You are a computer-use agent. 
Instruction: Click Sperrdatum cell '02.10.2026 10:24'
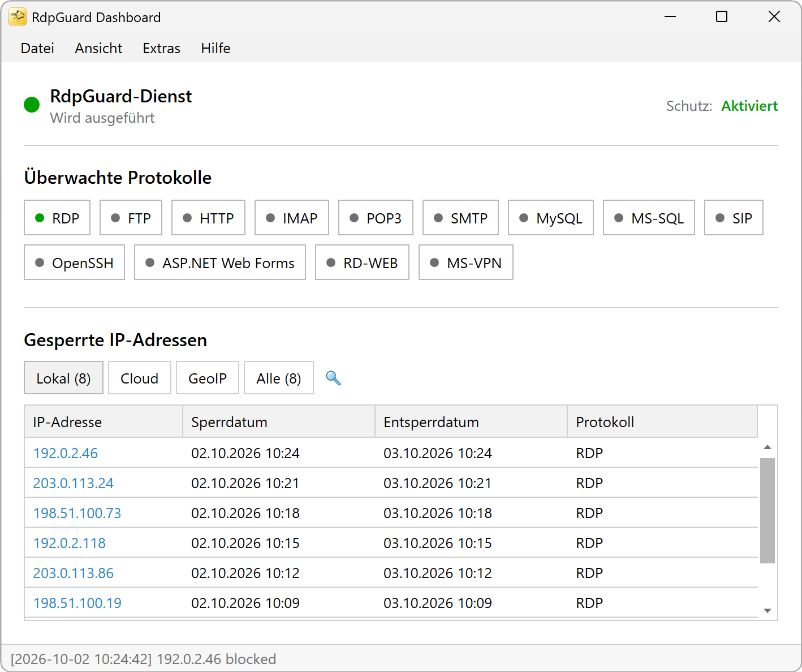245,453
